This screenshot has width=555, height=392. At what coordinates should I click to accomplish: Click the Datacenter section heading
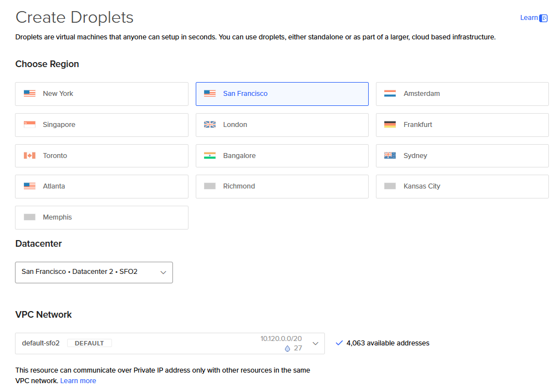39,243
